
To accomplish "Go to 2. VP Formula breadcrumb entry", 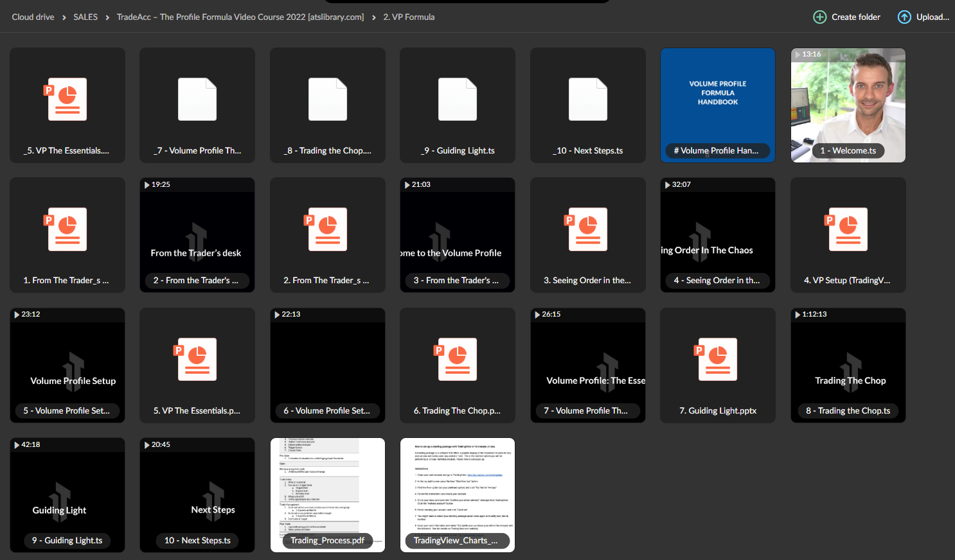I will click(x=409, y=17).
